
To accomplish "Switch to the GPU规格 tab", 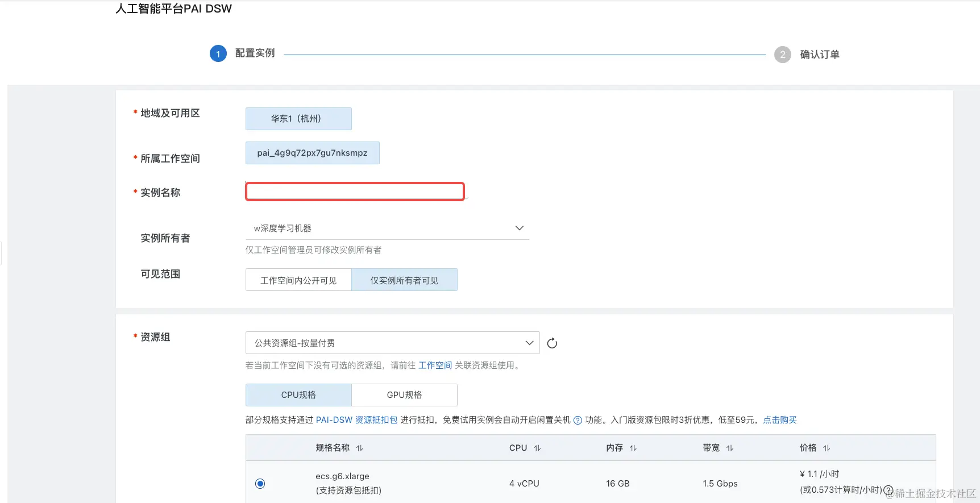I will tap(404, 395).
